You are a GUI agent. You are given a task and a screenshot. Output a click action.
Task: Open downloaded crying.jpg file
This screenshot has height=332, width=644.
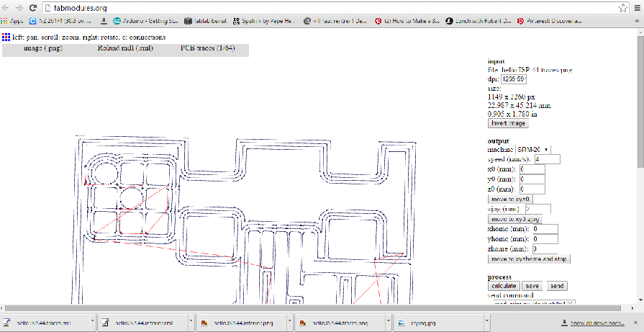click(440, 323)
